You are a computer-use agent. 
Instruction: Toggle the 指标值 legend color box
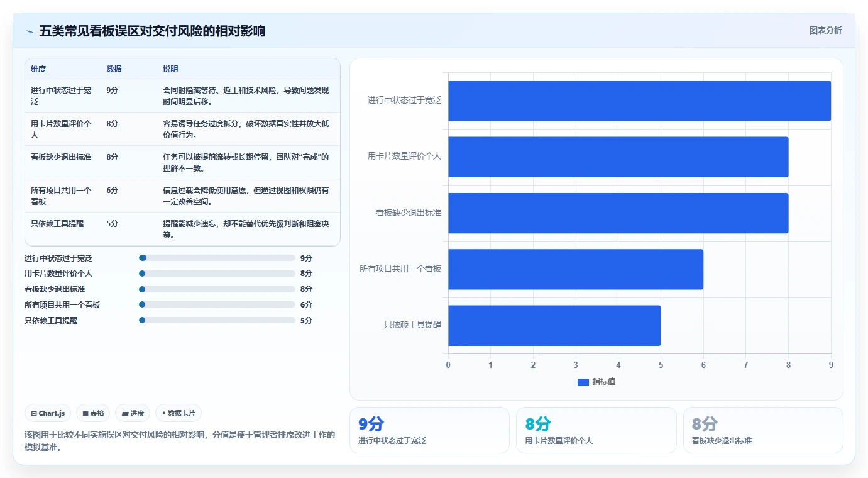[583, 382]
